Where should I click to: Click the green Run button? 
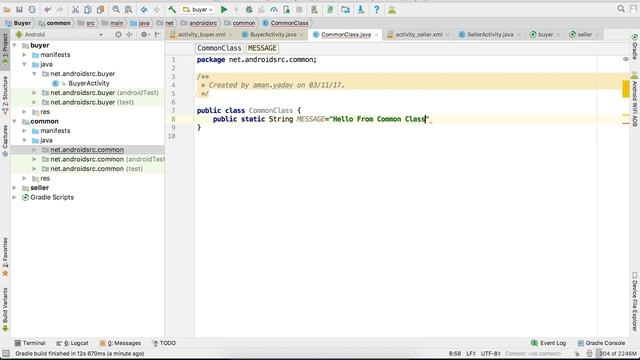(224, 9)
